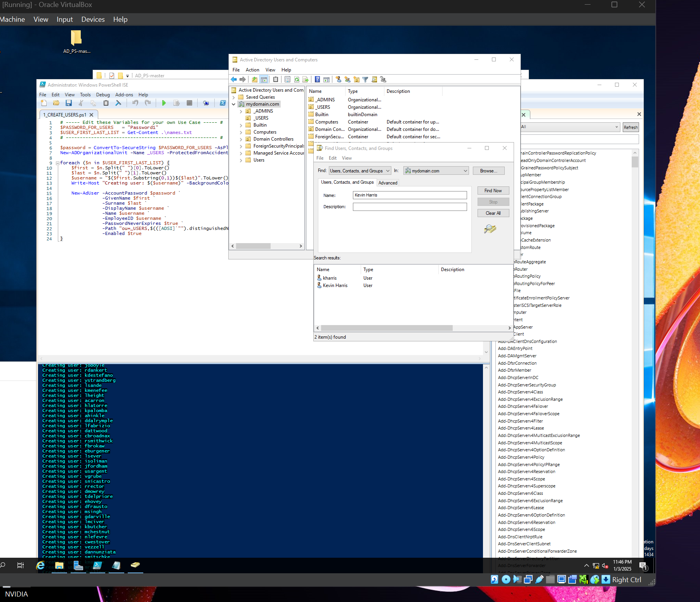Open the Modules dropdown showing All in Commands pane

click(570, 127)
